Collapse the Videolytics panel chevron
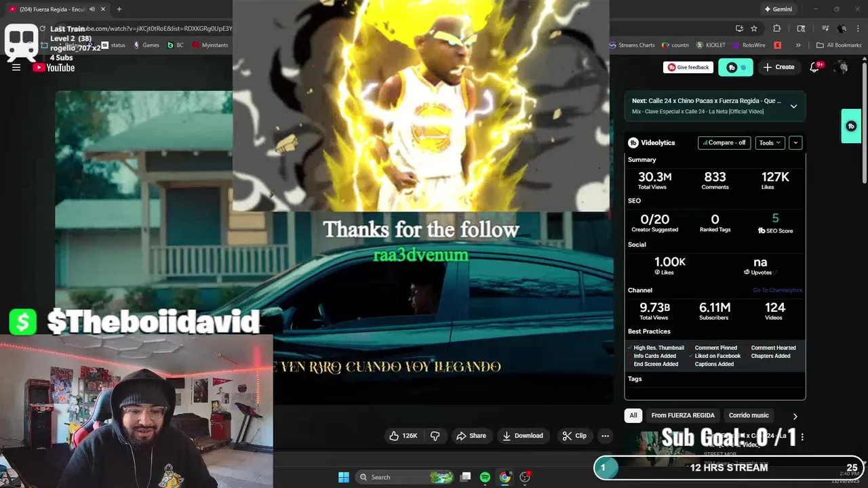The image size is (868, 488). [795, 143]
